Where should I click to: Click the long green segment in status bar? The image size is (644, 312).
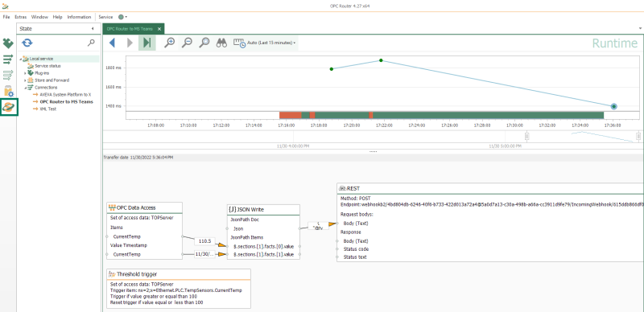(488, 115)
